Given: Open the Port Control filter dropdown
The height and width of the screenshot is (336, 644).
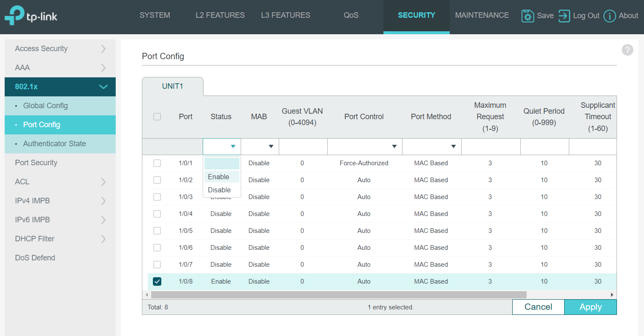Looking at the screenshot, I should [365, 147].
